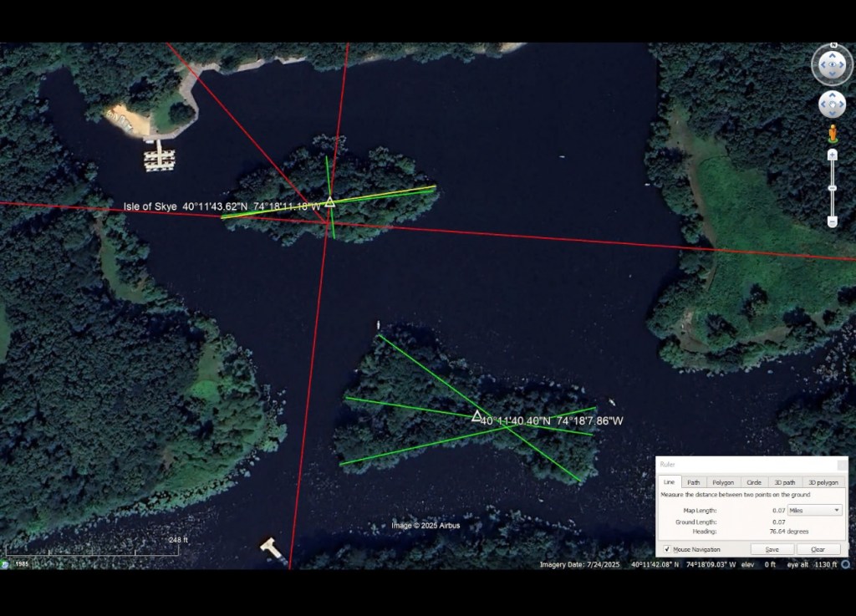The width and height of the screenshot is (856, 616).
Task: Select the Circle tab in Ruler
Action: pos(754,482)
